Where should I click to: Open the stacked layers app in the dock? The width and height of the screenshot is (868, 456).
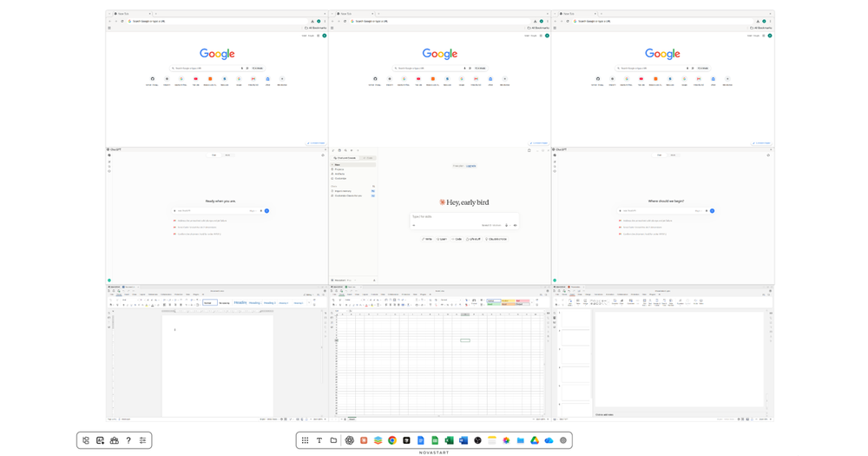378,440
